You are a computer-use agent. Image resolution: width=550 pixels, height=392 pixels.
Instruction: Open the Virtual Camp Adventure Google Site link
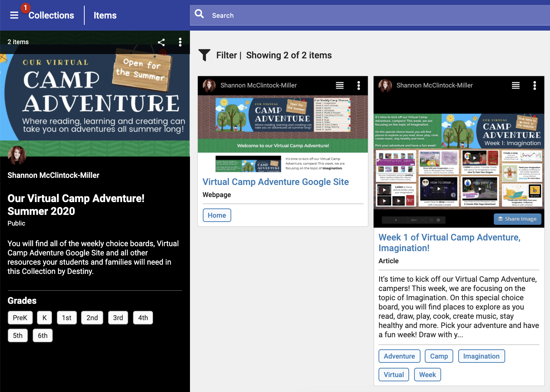275,182
